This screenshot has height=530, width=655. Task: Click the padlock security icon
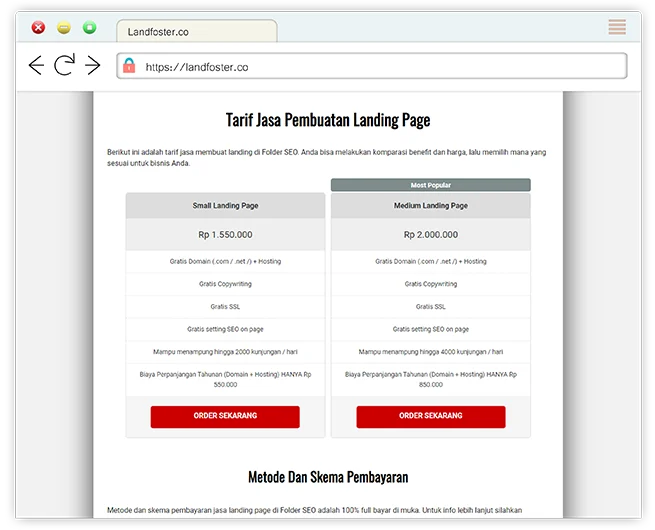click(x=128, y=67)
